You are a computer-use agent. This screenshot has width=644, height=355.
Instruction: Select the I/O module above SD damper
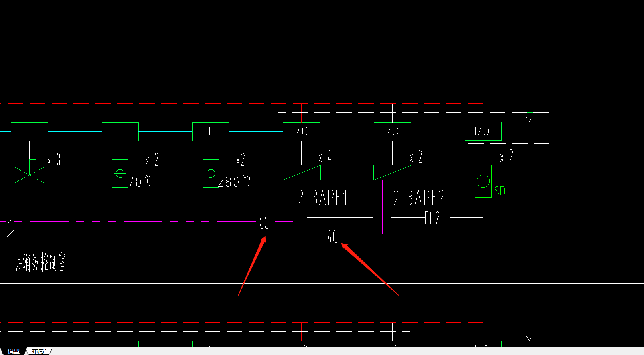click(483, 131)
